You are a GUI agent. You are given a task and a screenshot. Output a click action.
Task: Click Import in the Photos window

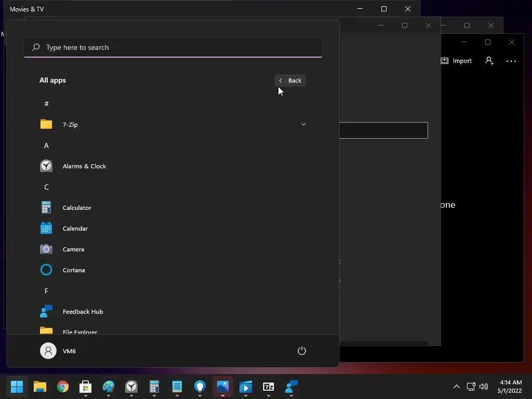coord(456,61)
